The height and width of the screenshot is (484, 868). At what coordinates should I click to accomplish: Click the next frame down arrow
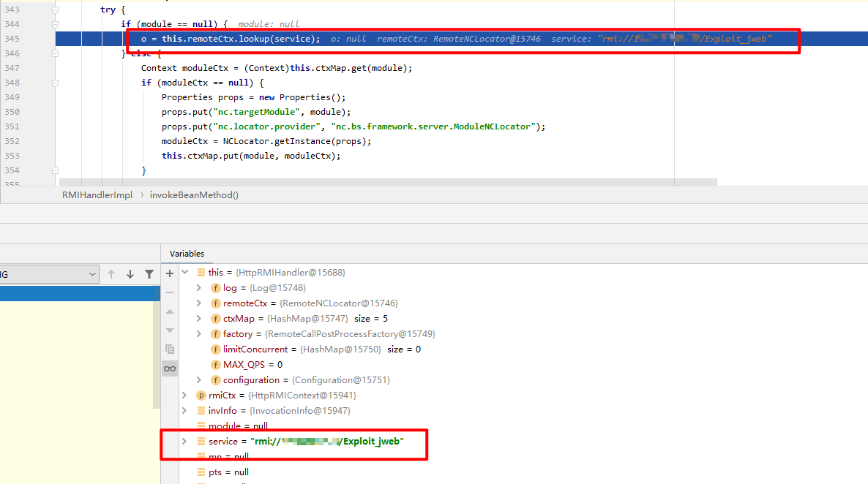click(130, 274)
